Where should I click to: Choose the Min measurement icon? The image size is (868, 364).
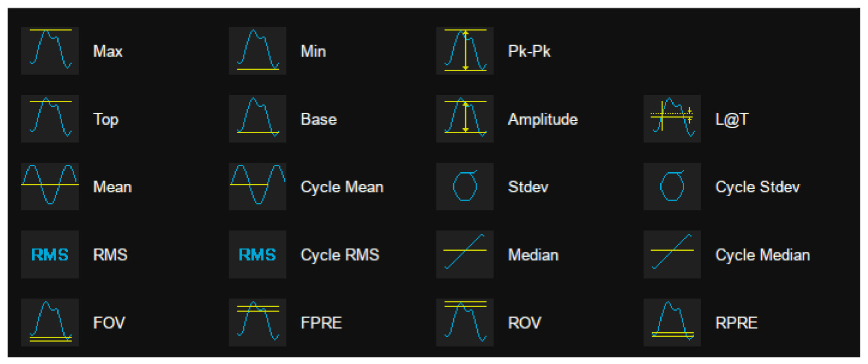(x=258, y=51)
